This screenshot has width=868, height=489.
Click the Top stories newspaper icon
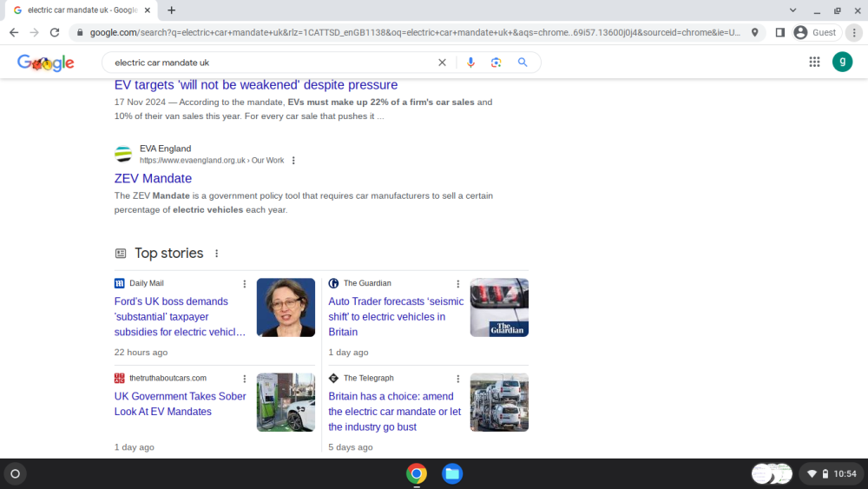[x=120, y=254]
